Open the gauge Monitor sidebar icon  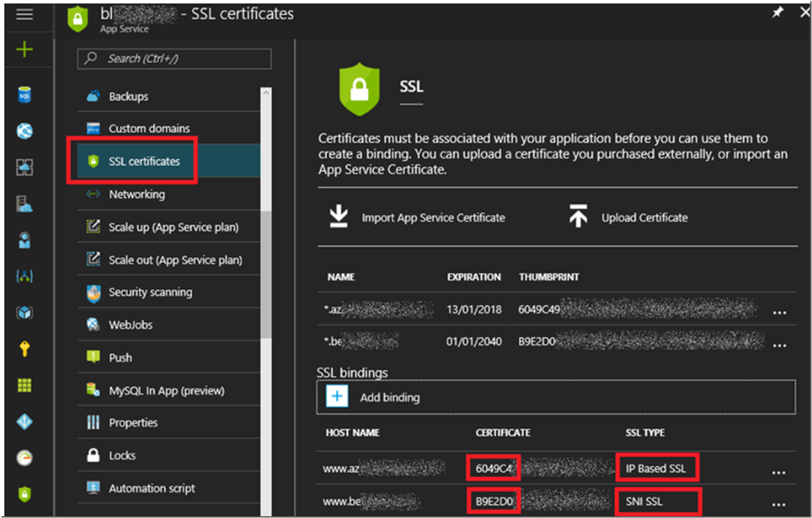pos(24,458)
